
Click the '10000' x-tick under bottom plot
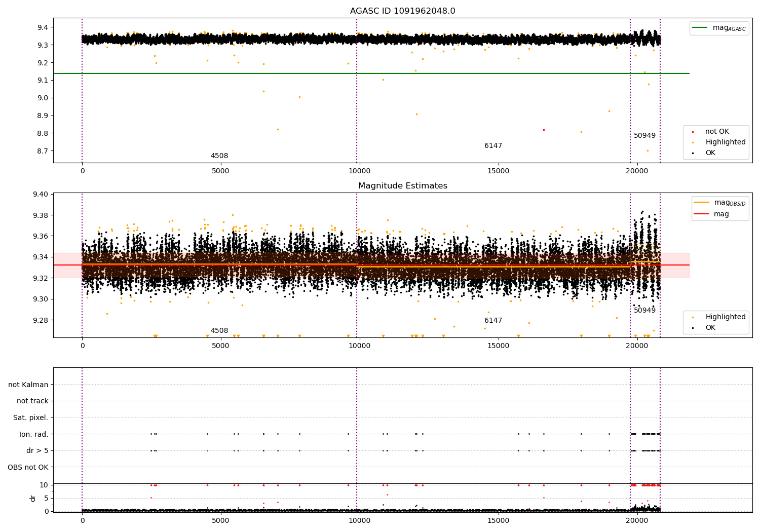pyautogui.click(x=359, y=520)
